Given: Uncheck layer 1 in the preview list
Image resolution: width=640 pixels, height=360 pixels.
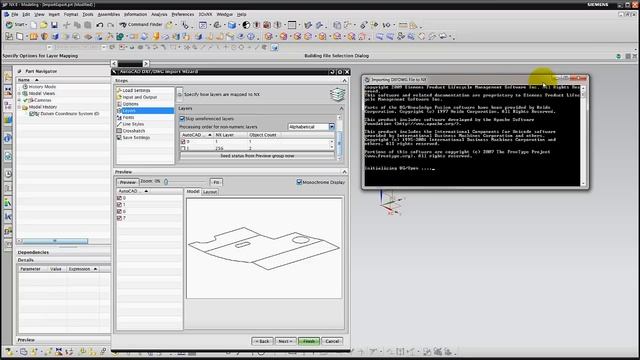Looking at the screenshot, I should click(x=120, y=204).
